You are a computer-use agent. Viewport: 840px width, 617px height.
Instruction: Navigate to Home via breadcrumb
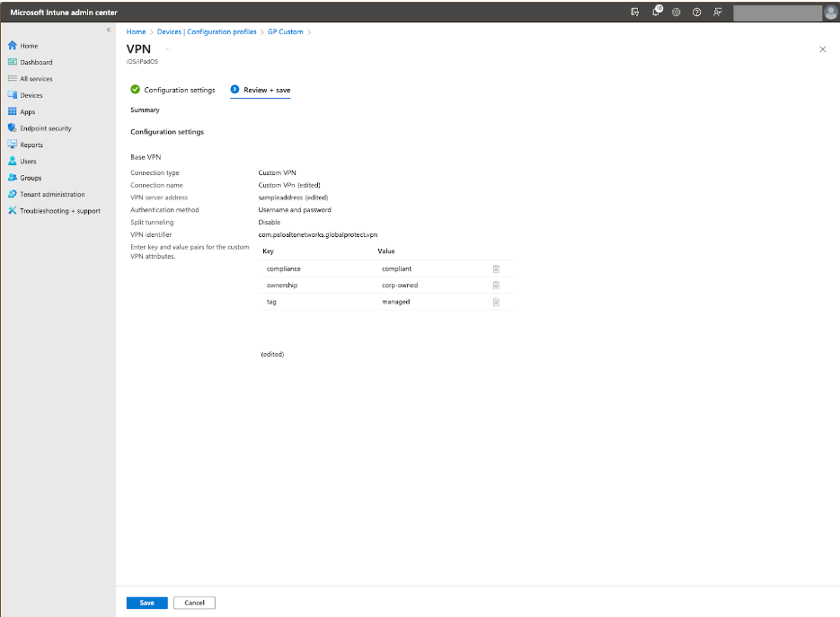(136, 31)
